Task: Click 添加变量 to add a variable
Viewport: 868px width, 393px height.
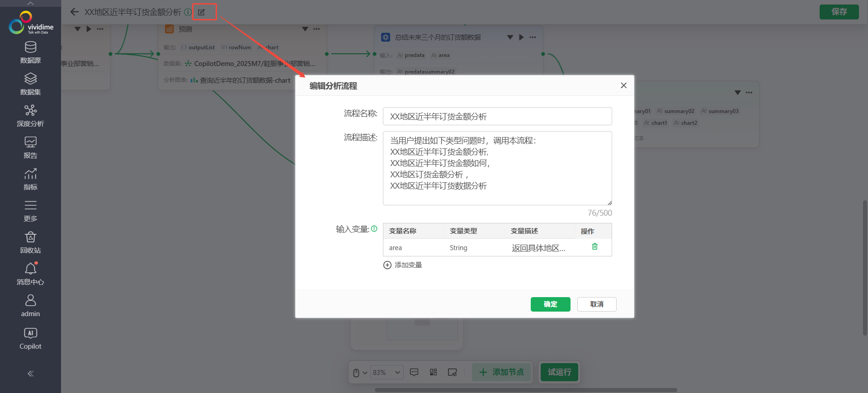Action: (x=403, y=265)
